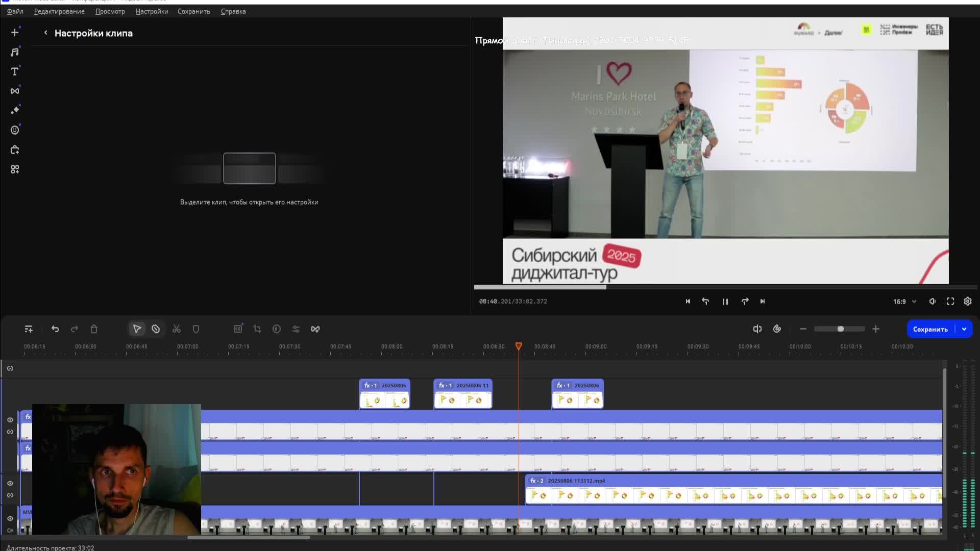Open the Редактирование menu

click(59, 11)
